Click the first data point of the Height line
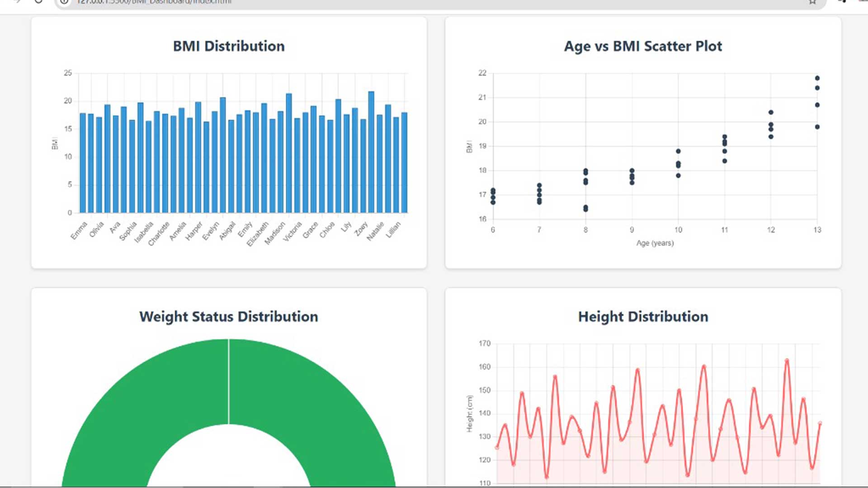Image resolution: width=868 pixels, height=488 pixels. pos(497,448)
